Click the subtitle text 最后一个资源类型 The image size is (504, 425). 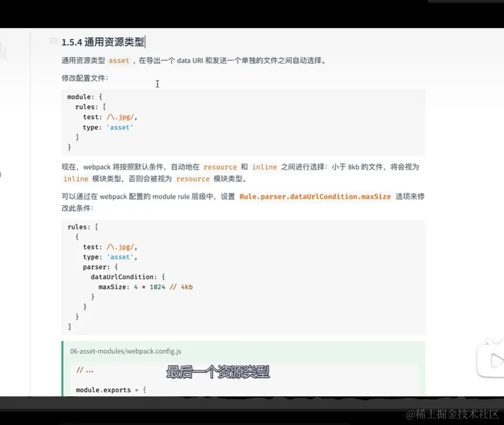(218, 372)
